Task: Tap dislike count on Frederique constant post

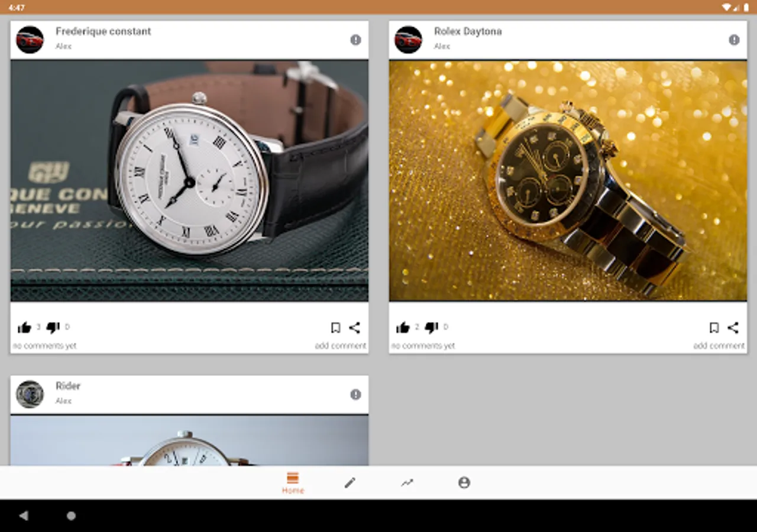Action: (x=67, y=327)
